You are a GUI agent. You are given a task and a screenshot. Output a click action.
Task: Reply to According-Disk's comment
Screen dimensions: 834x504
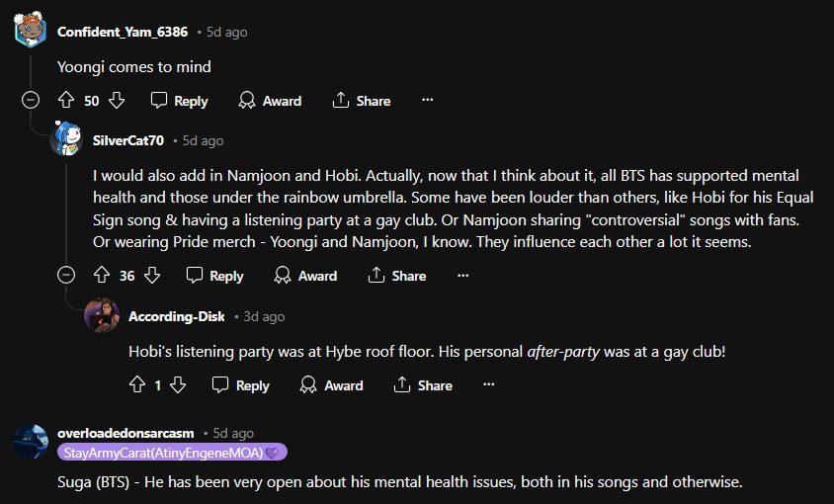(240, 385)
